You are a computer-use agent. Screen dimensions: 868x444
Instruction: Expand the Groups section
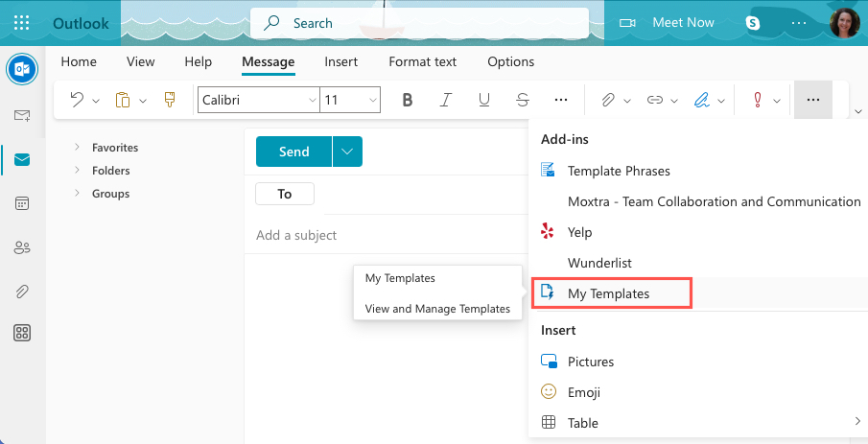pyautogui.click(x=77, y=193)
